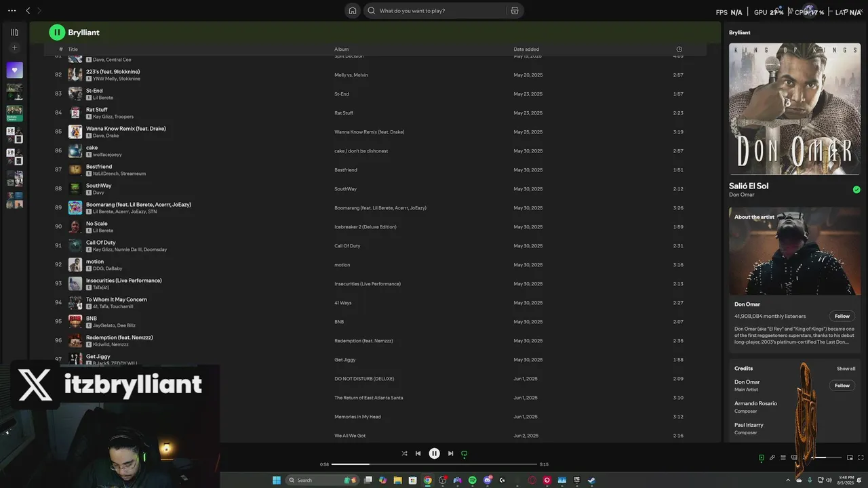Toggle repeat mode
Viewport: 868px width, 488px height.
pos(465,453)
